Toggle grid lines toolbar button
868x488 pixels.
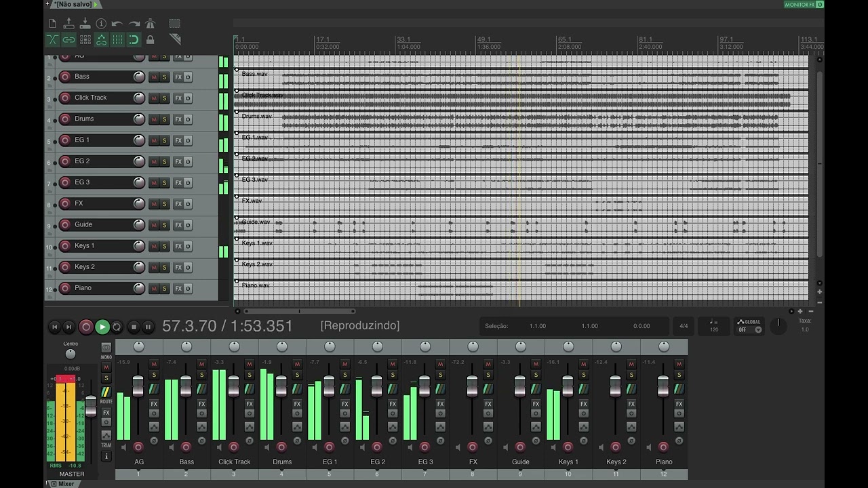click(118, 40)
